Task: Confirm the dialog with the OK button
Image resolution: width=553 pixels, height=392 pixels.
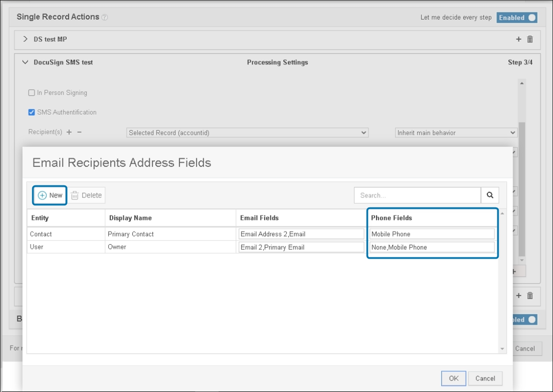Action: (453, 378)
